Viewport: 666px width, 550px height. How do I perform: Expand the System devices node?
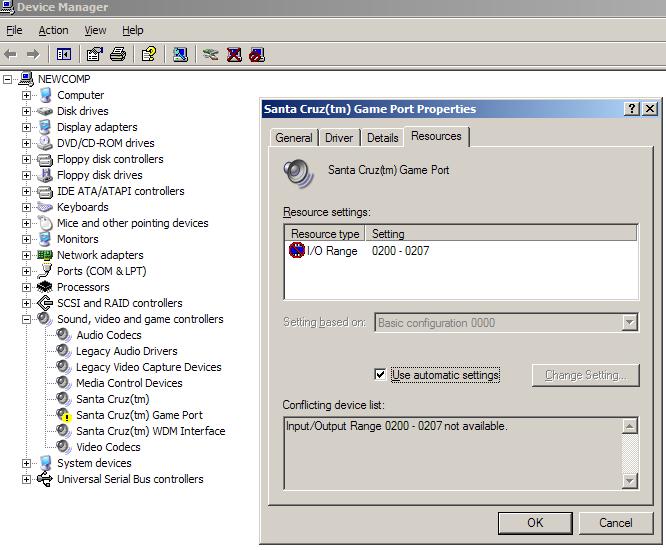point(26,463)
